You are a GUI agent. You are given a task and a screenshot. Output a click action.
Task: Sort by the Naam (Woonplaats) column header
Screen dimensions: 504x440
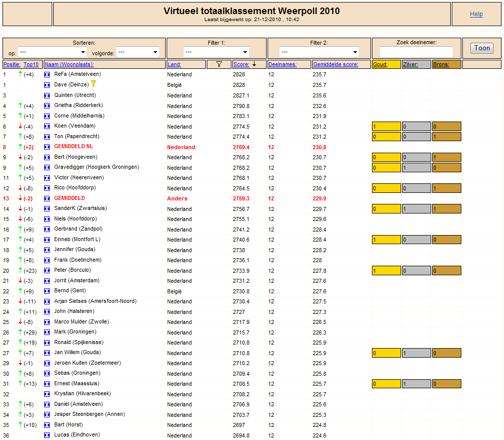[69, 64]
